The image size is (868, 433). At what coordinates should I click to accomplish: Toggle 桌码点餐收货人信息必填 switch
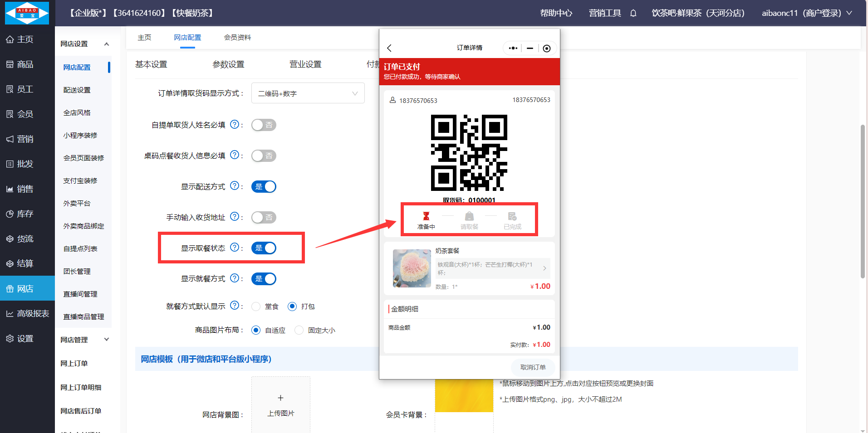(264, 156)
